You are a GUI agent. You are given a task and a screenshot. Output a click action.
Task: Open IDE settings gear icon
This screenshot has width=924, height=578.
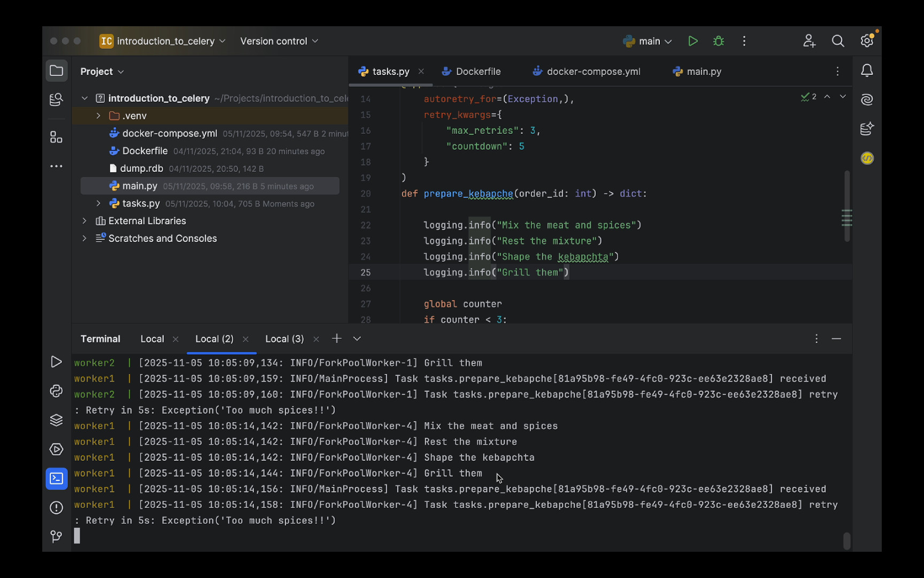tap(866, 41)
